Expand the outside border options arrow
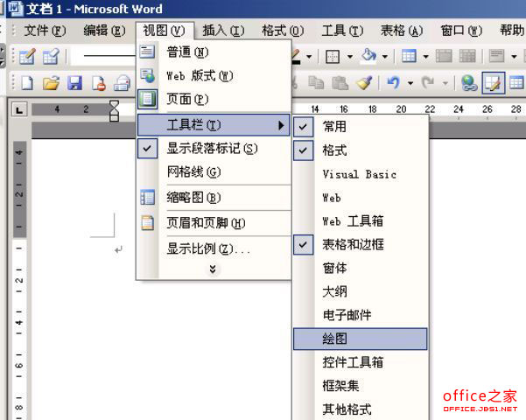The width and height of the screenshot is (526, 420). pyautogui.click(x=350, y=56)
